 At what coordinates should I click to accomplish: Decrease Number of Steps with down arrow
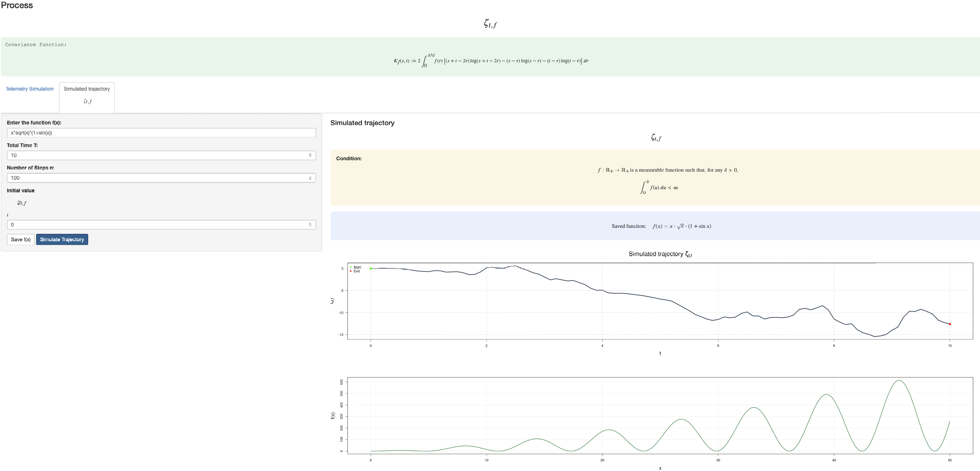coord(310,179)
